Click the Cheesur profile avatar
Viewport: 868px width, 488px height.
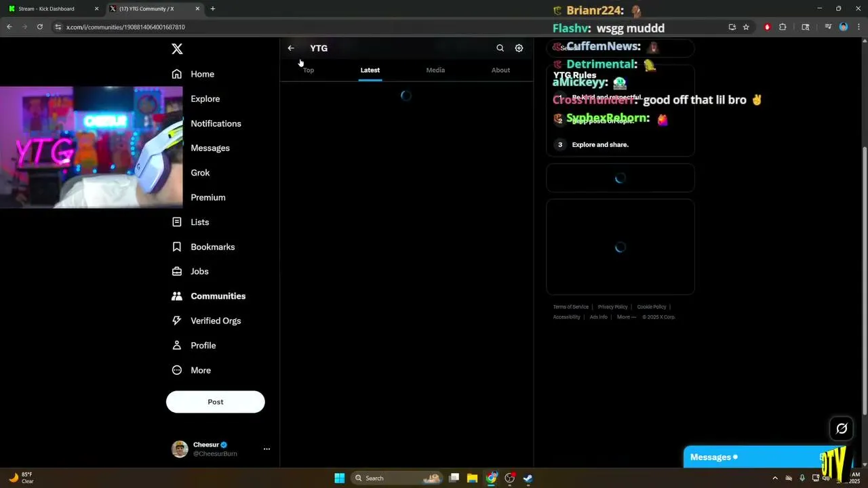pos(180,449)
